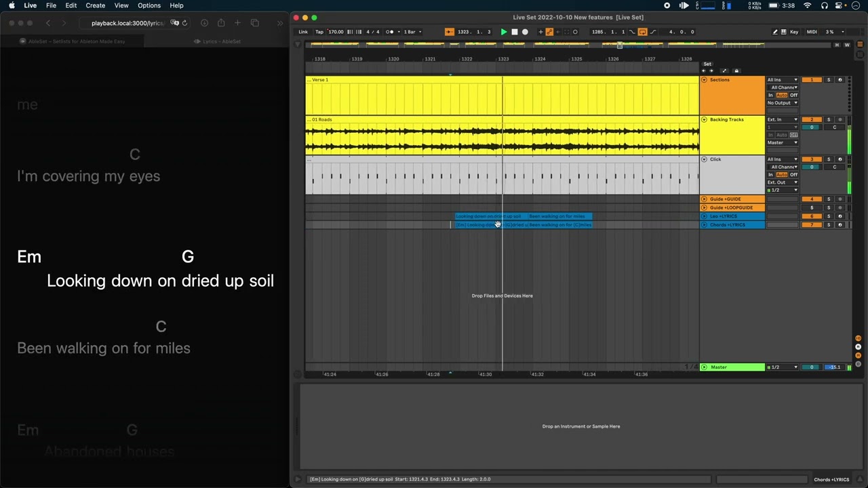Open the Options menu
This screenshot has height=488, width=868.
[x=149, y=5]
